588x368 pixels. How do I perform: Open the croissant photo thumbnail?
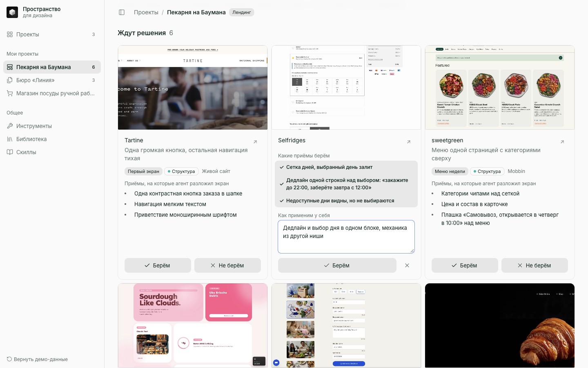(x=500, y=325)
